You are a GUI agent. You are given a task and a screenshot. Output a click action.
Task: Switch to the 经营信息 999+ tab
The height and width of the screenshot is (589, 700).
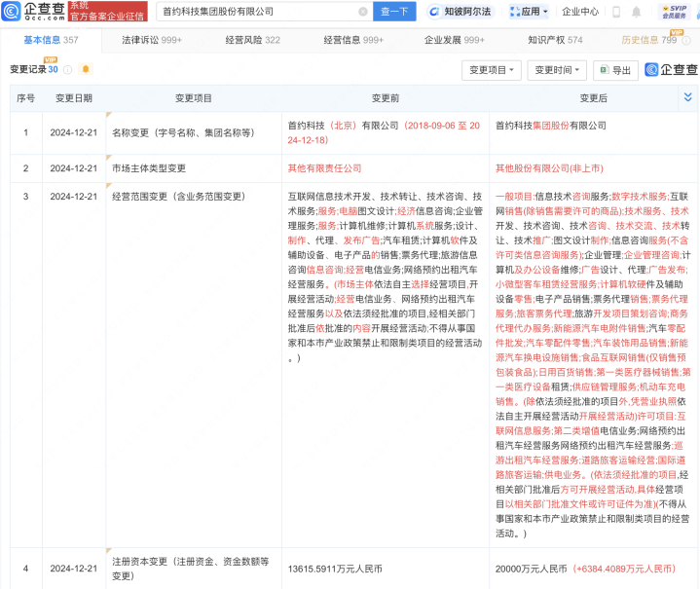tap(353, 40)
